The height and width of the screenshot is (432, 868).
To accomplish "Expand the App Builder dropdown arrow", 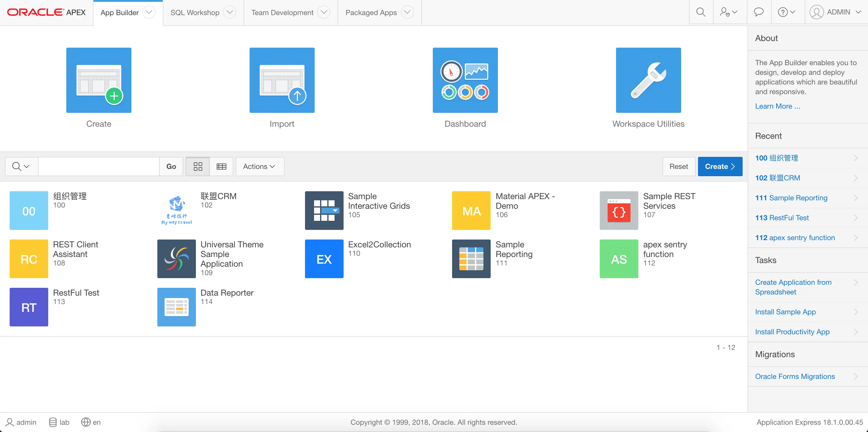I will pos(149,12).
